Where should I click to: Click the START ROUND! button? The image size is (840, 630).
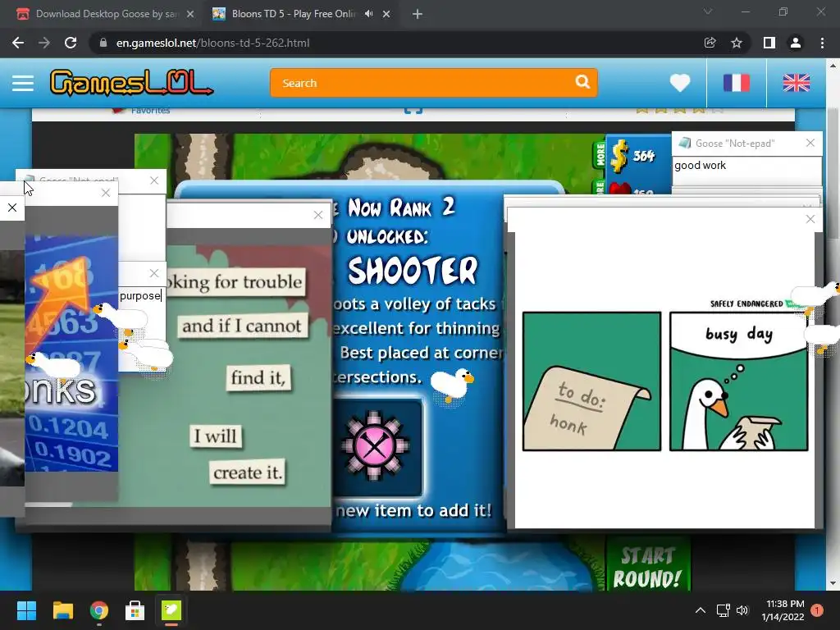[x=647, y=568]
